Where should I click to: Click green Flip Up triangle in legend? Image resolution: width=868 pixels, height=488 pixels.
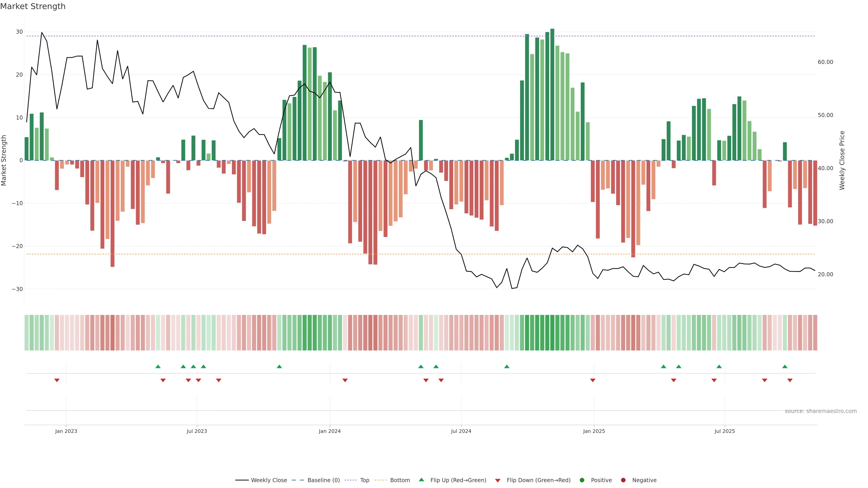pos(421,480)
